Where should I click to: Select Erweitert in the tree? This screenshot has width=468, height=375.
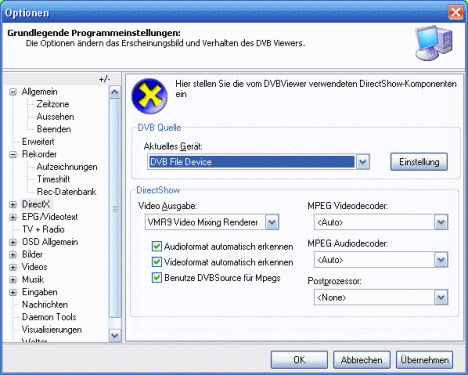[38, 142]
